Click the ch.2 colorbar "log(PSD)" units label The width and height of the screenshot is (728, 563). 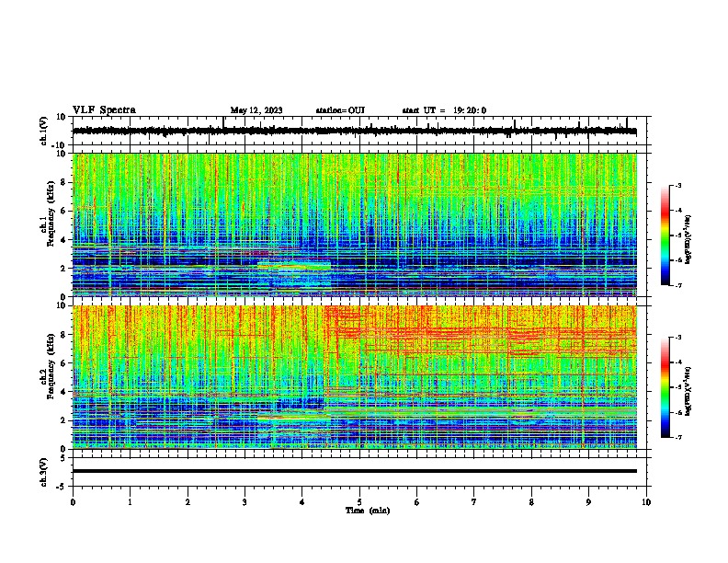tap(688, 391)
